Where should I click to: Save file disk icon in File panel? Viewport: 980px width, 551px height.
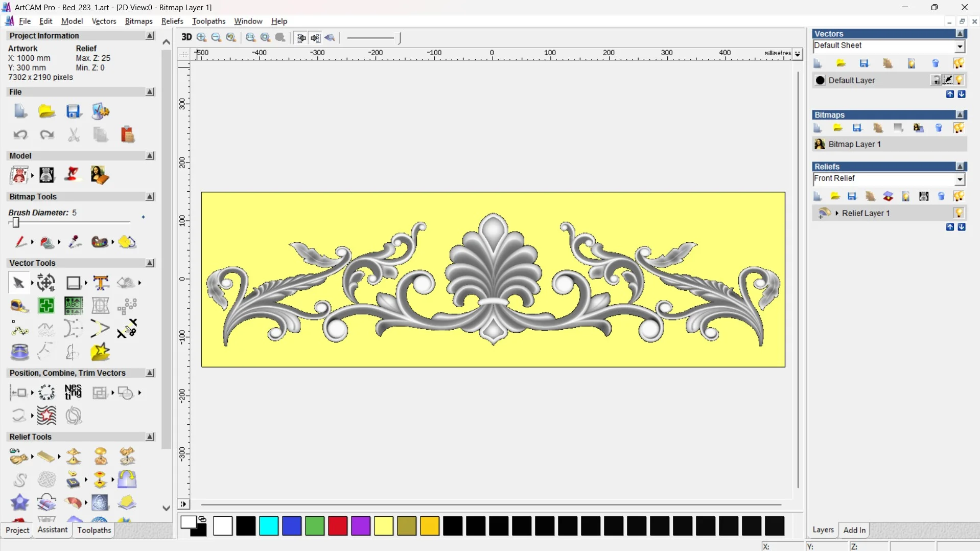[74, 111]
